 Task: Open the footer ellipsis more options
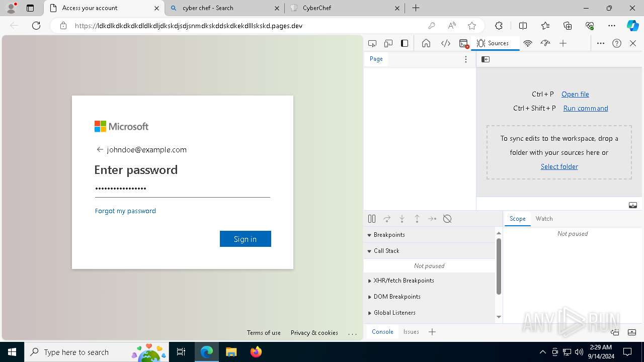(352, 333)
